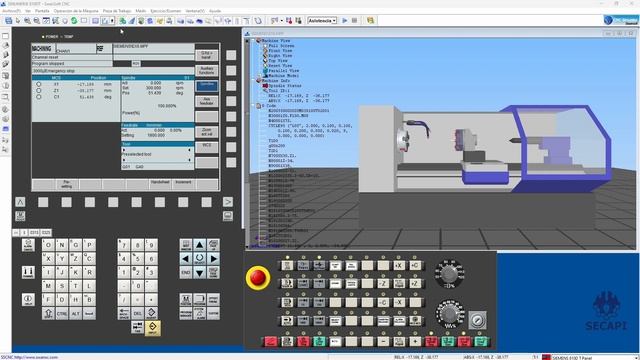Select Top View in the tree

click(x=278, y=60)
